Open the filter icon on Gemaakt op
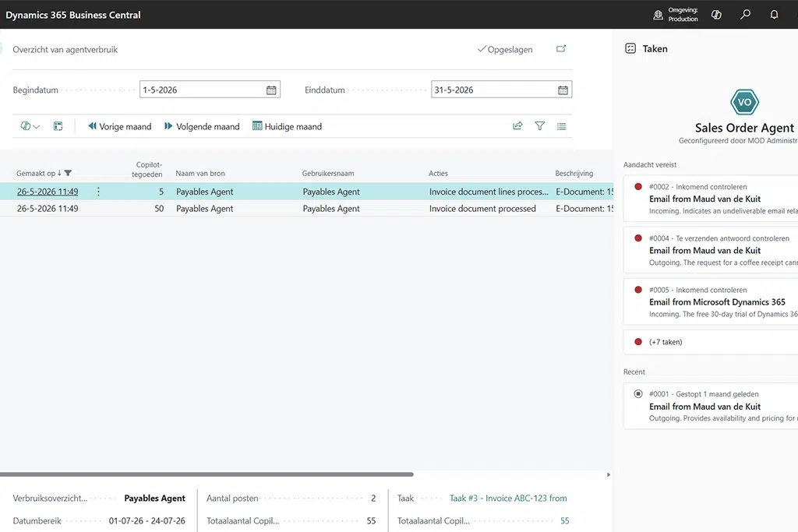This screenshot has height=532, width=798. pos(69,174)
